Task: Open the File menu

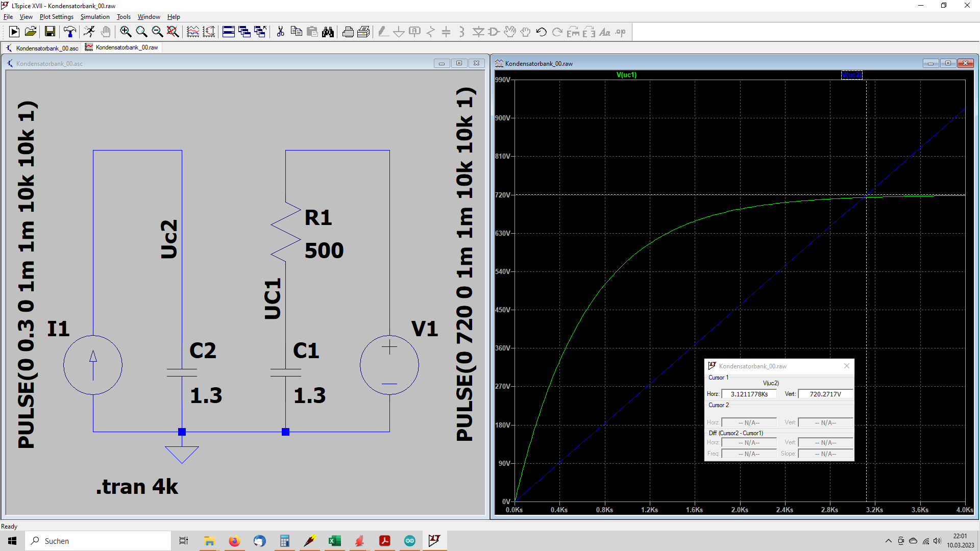Action: click(x=8, y=17)
